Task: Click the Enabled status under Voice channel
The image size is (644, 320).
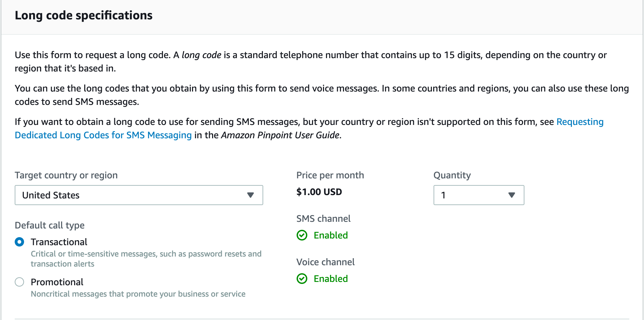Action: pyautogui.click(x=331, y=279)
